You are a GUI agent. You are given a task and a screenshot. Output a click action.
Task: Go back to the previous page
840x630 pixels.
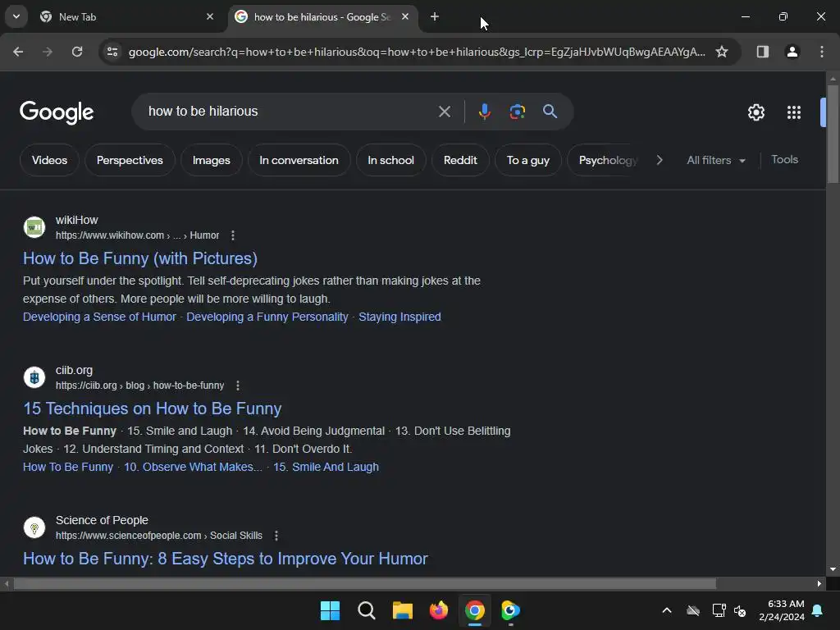pos(18,52)
